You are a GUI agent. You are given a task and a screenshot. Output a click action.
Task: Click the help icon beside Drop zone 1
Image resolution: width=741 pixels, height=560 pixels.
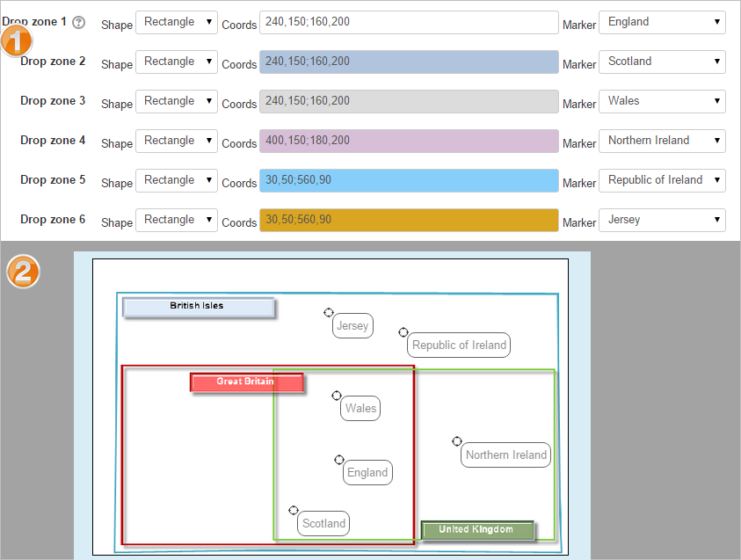[79, 22]
